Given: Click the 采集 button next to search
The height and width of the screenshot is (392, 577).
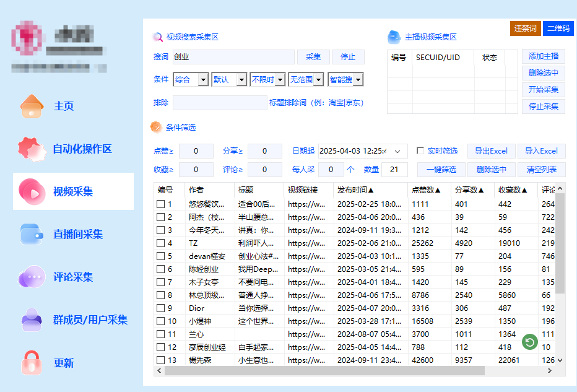Looking at the screenshot, I should (313, 57).
